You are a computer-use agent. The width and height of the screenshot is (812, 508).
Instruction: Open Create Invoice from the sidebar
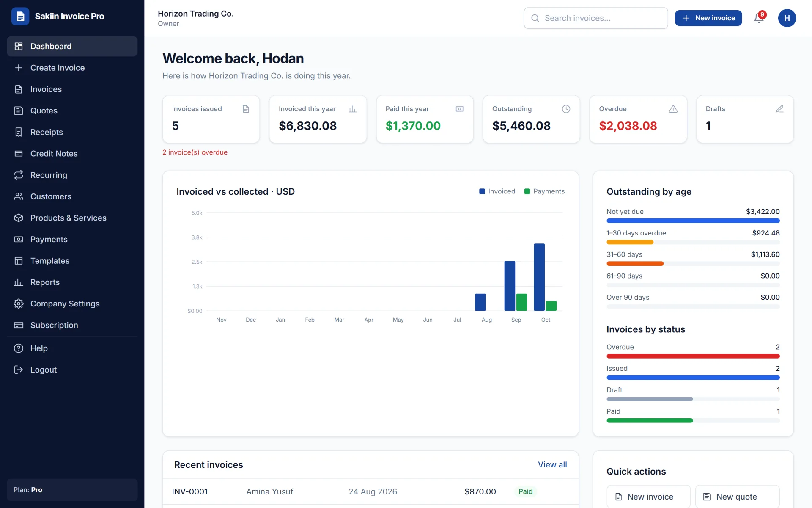click(72, 68)
